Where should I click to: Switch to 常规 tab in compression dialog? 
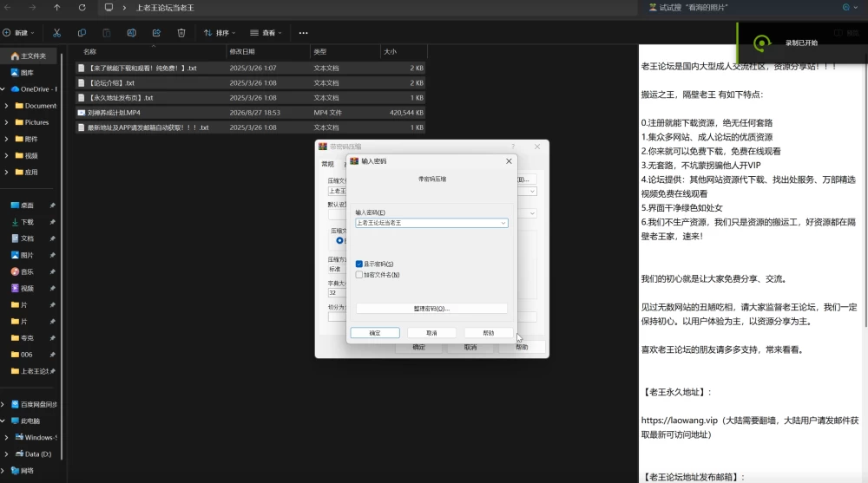(328, 164)
